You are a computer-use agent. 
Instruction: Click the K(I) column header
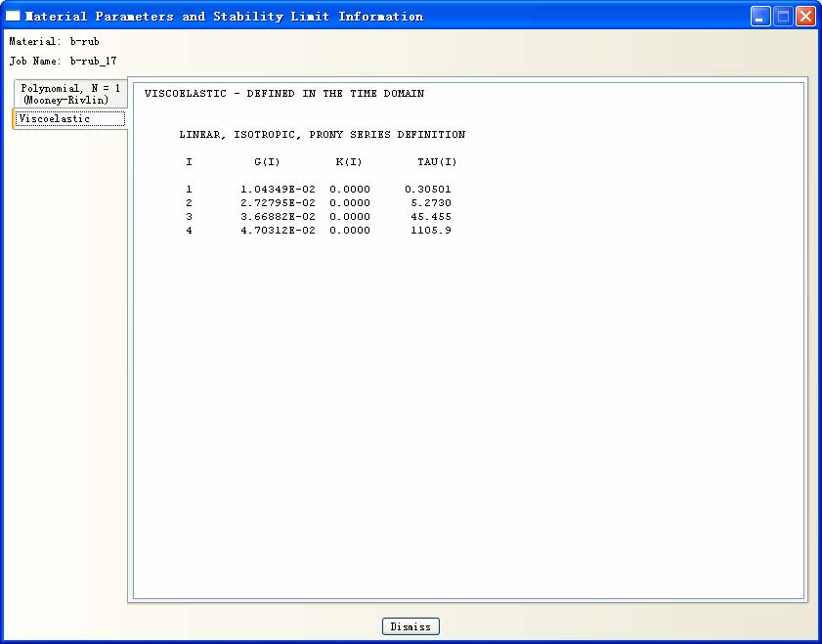(349, 162)
